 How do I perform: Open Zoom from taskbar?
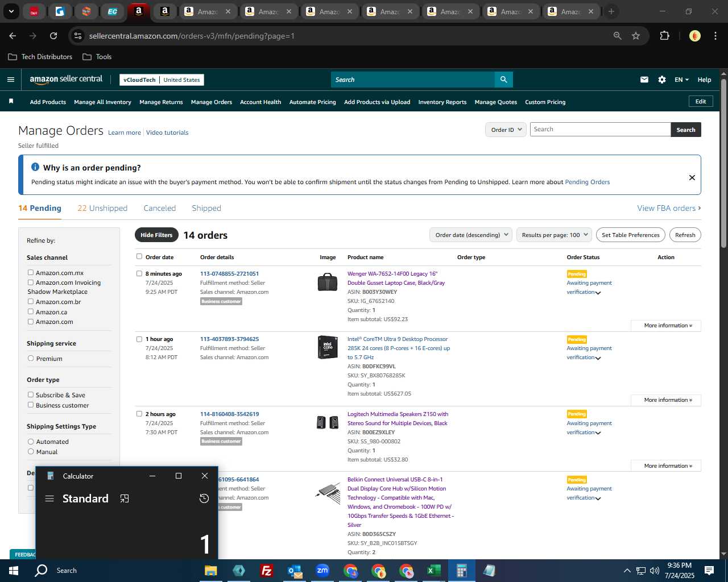point(322,571)
